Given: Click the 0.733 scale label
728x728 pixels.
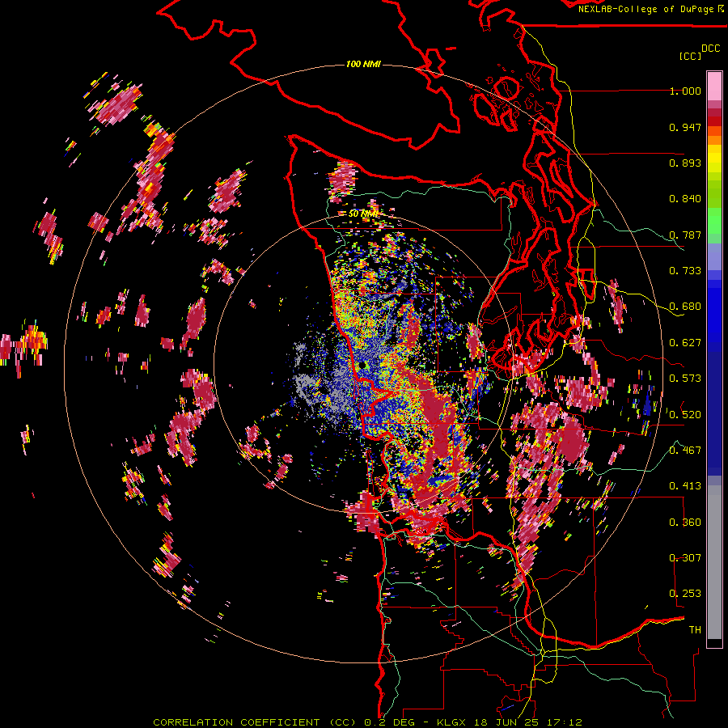Looking at the screenshot, I should coord(685,271).
